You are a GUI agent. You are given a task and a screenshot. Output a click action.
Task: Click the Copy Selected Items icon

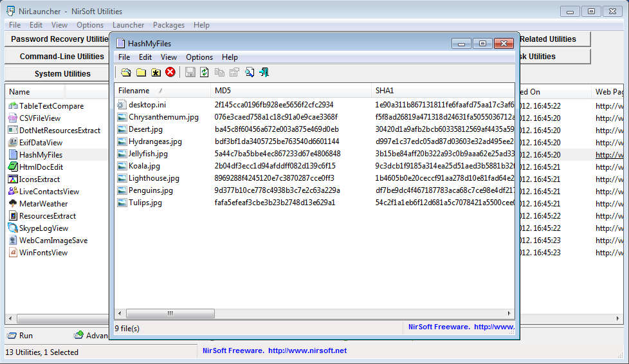(219, 72)
